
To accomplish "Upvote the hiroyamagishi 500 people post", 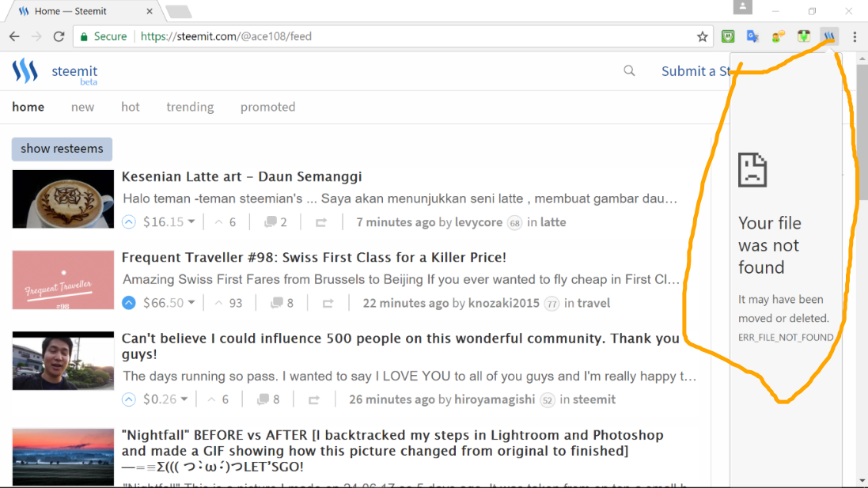I will (129, 399).
